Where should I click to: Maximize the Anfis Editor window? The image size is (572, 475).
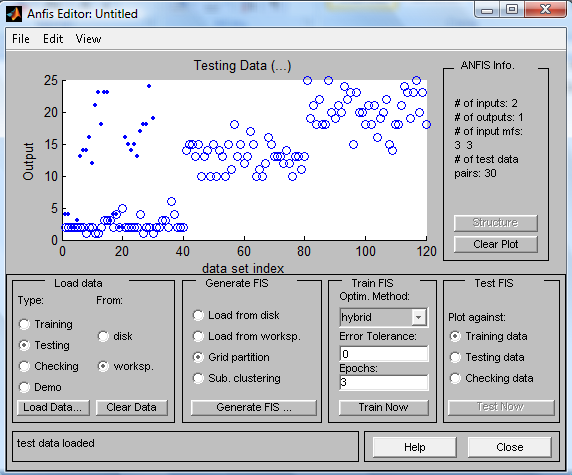tap(512, 9)
